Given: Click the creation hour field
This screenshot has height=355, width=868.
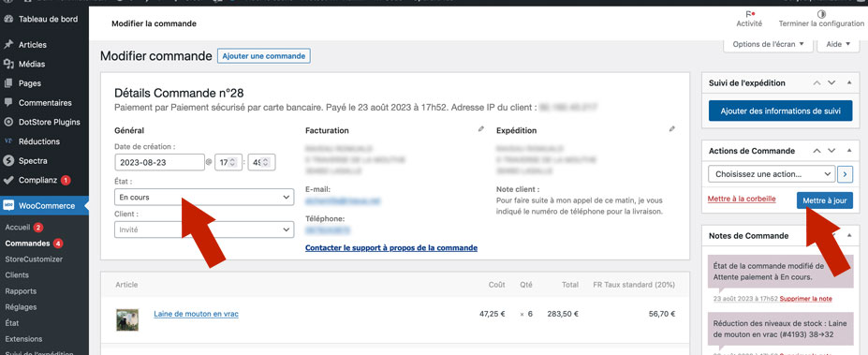Looking at the screenshot, I should click(x=228, y=163).
